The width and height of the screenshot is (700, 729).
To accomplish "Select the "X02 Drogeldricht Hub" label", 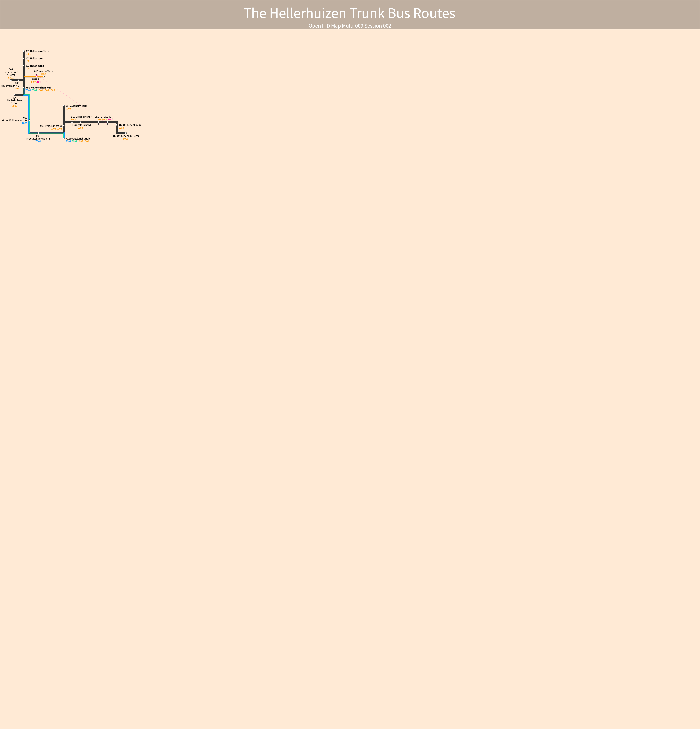I will coord(78,139).
